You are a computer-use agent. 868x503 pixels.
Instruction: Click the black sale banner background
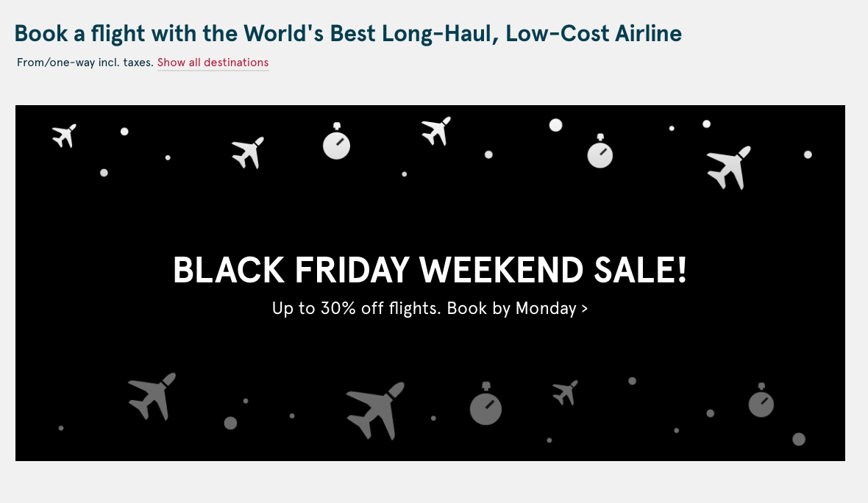tap(430, 221)
